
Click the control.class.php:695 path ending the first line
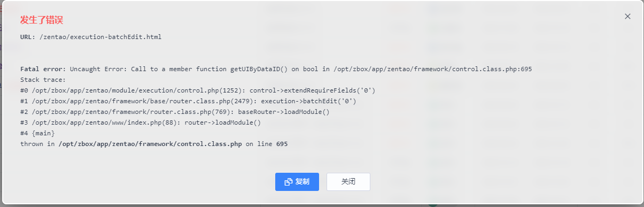493,69
